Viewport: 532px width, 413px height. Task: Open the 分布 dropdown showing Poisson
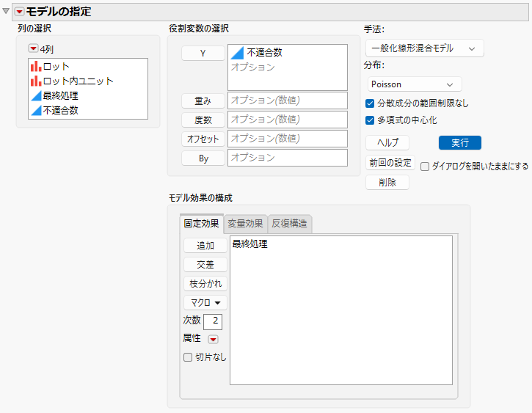click(x=415, y=84)
